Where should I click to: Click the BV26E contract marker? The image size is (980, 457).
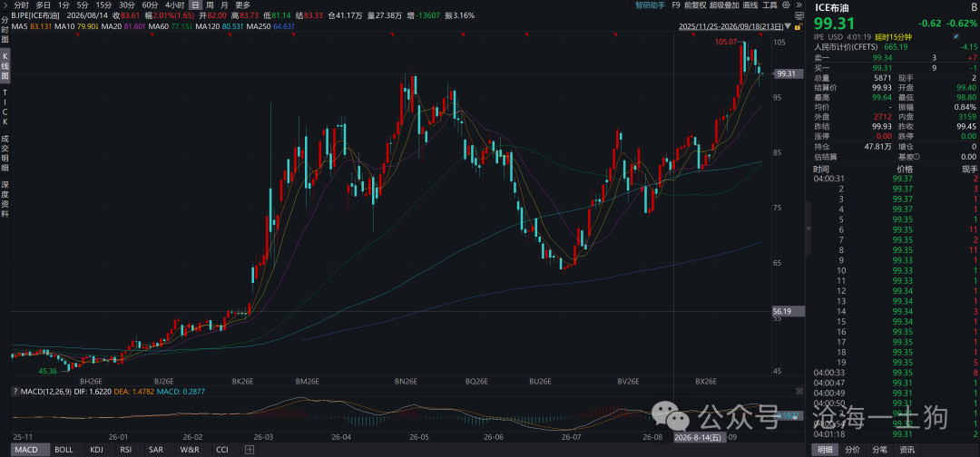[x=628, y=381]
